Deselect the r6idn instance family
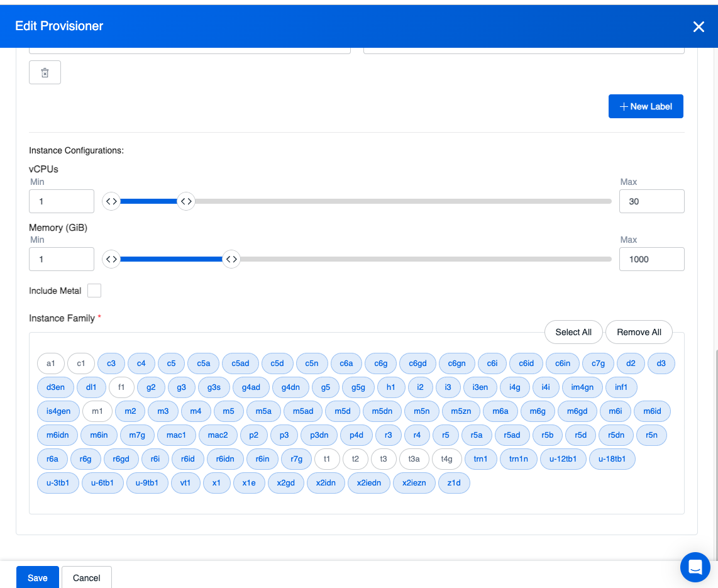Image resolution: width=718 pixels, height=588 pixels. pos(225,458)
